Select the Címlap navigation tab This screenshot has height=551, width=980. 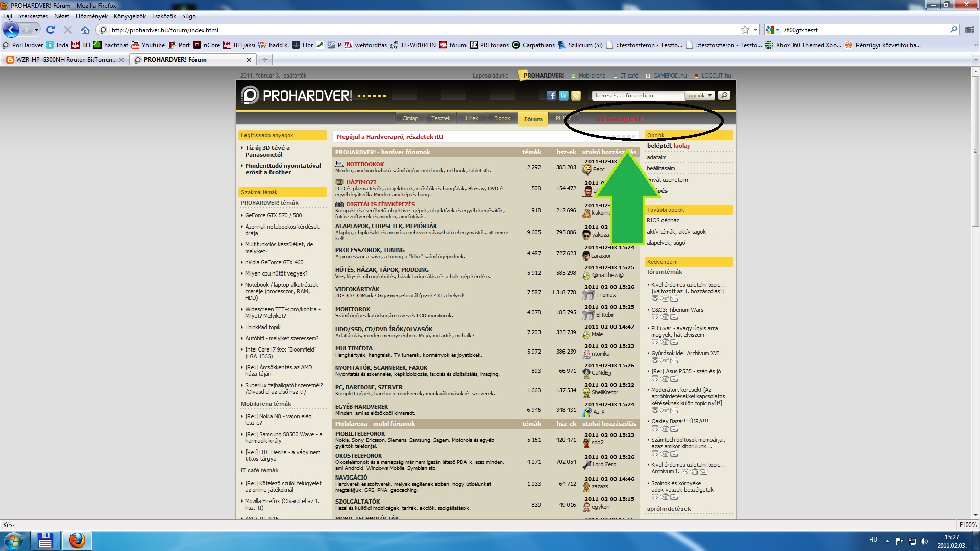(410, 118)
